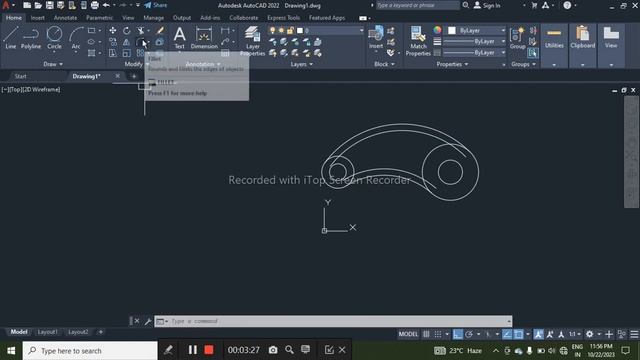Click the Rectangle draw icon
Image resolution: width=640 pixels, height=360 pixels.
91,31
